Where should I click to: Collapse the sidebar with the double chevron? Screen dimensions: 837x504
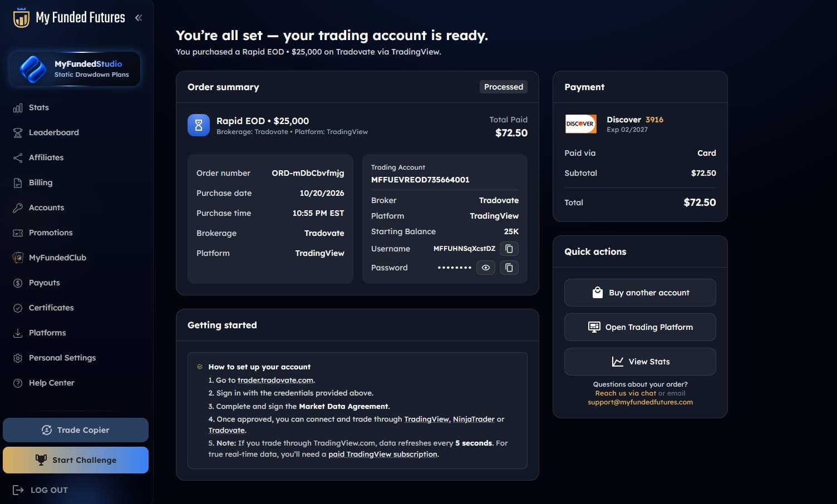click(x=139, y=18)
